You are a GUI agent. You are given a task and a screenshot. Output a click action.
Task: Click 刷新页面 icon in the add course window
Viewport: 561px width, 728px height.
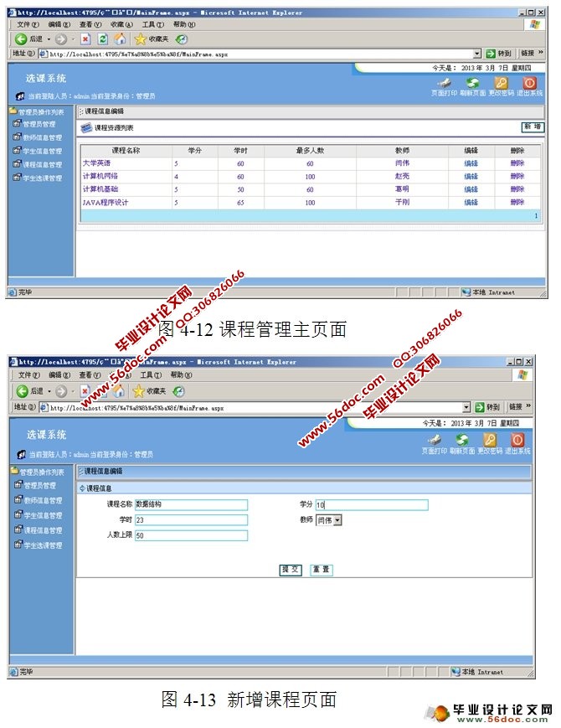(x=462, y=440)
